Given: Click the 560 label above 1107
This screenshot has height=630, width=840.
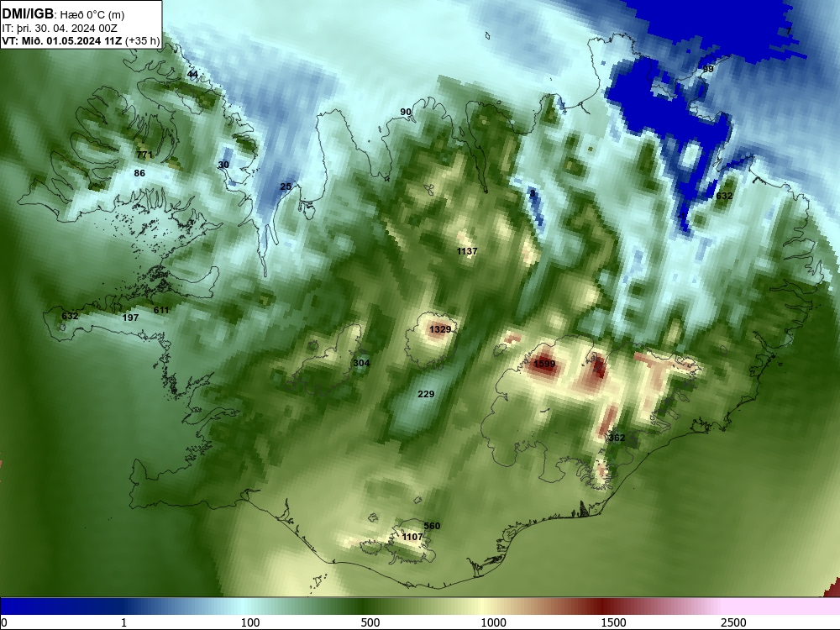Looking at the screenshot, I should 432,526.
